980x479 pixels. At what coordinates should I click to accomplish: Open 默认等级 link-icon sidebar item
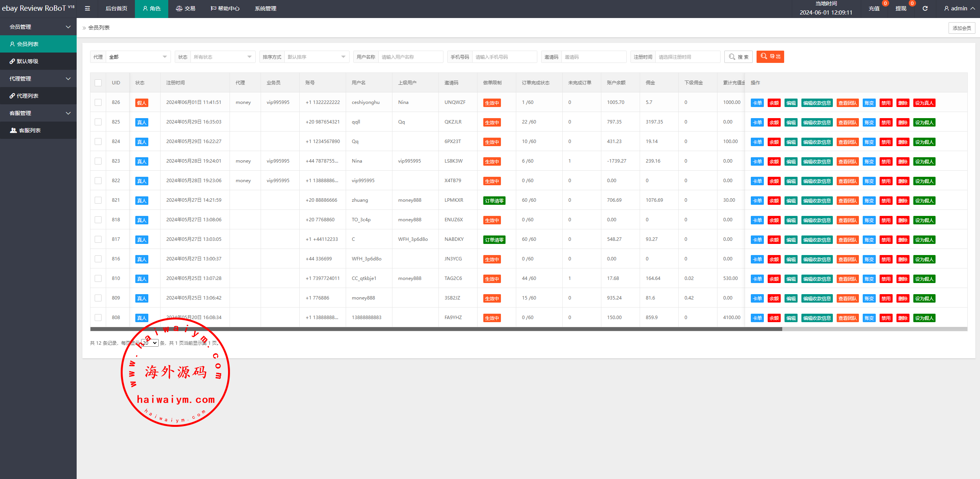[x=27, y=61]
